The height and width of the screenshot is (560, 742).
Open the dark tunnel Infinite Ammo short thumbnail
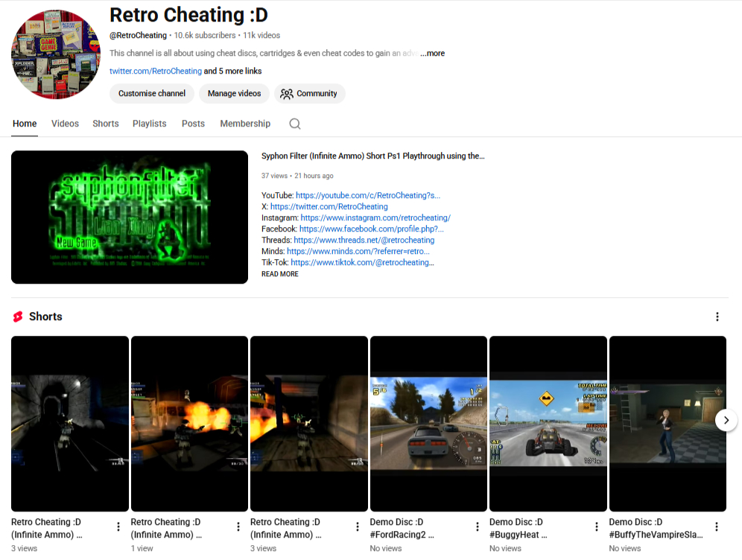pos(70,424)
